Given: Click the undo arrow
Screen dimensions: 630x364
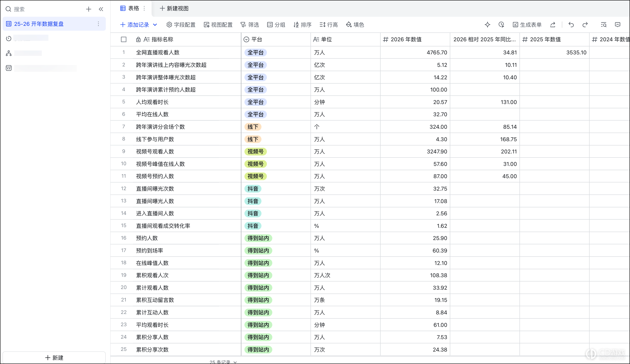Looking at the screenshot, I should (571, 25).
